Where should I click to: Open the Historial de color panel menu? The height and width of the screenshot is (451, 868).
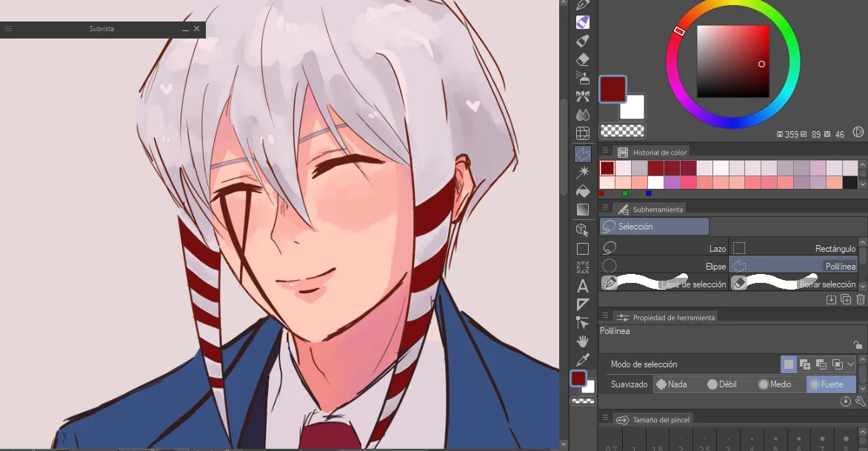605,150
